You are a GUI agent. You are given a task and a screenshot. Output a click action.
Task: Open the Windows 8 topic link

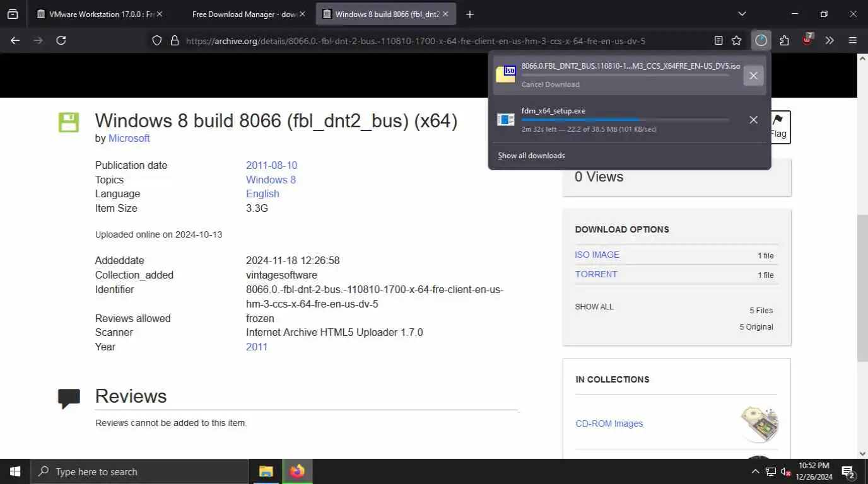pyautogui.click(x=271, y=180)
